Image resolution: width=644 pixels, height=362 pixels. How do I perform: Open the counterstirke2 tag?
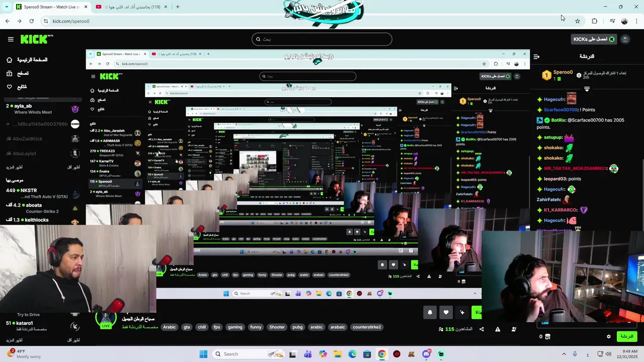367,327
